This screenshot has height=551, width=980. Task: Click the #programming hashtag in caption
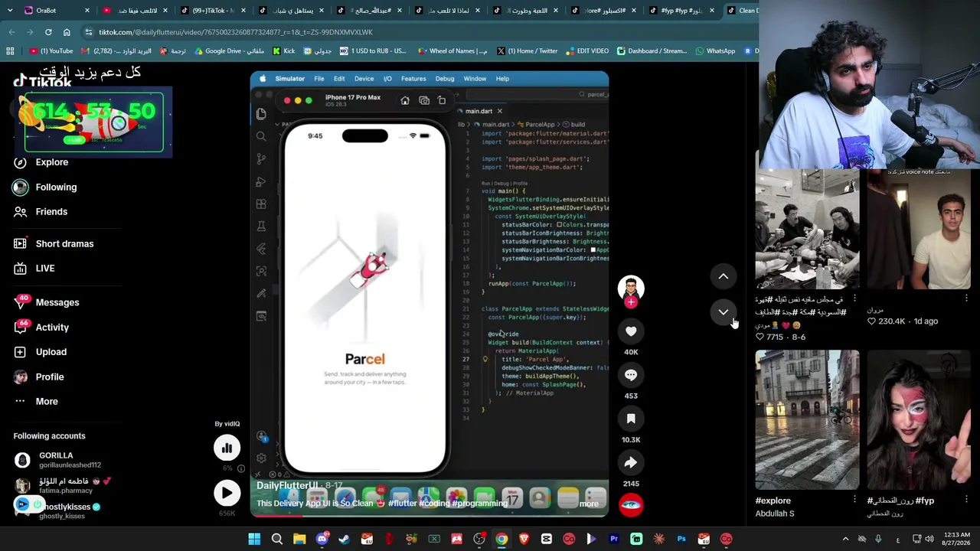coord(480,504)
